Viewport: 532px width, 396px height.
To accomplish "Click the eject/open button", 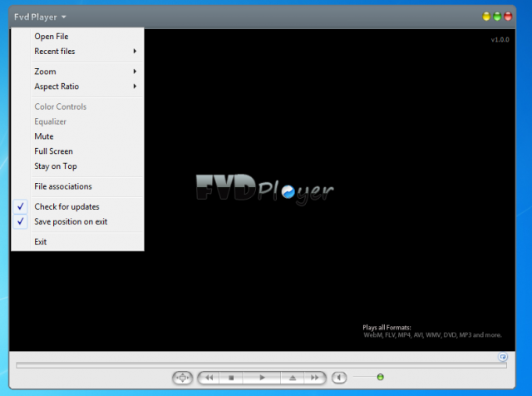I will pyautogui.click(x=292, y=378).
